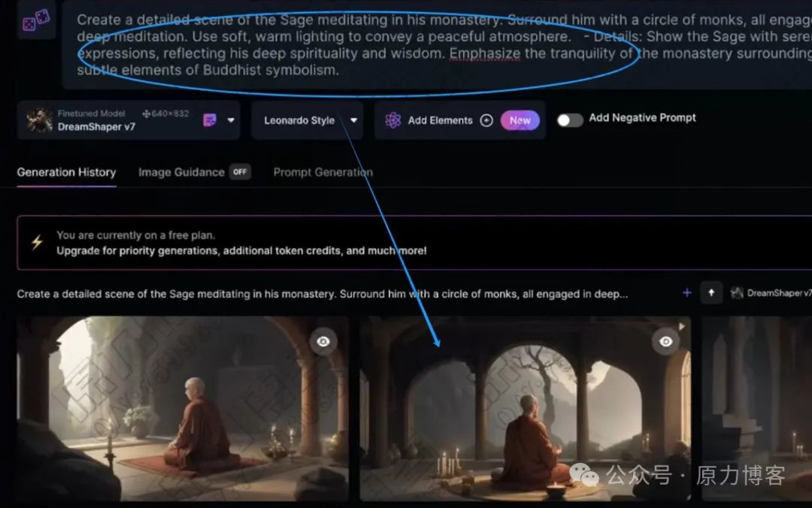This screenshot has width=812, height=508.
Task: Click the purple plus icon beside prompt summary
Action: 686,293
